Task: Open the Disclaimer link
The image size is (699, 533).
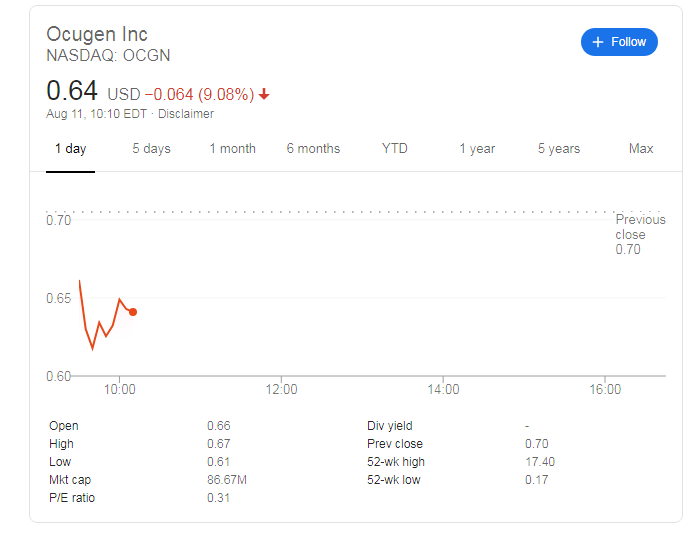Action: (185, 114)
